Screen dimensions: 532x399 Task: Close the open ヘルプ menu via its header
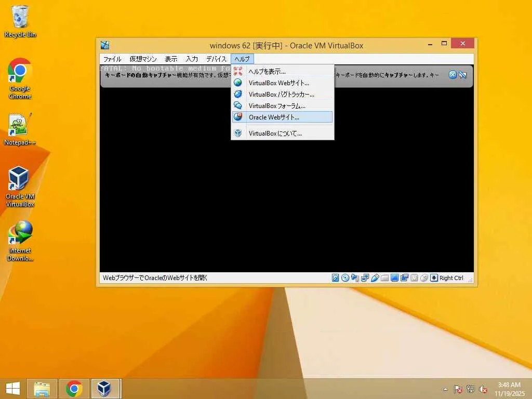point(242,59)
